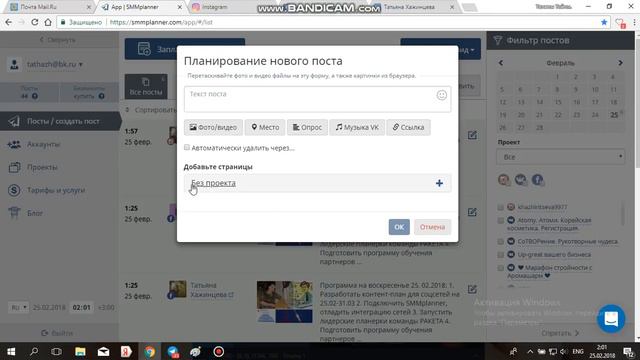Bookmark this page with the star
640x360 pixels.
(604, 22)
